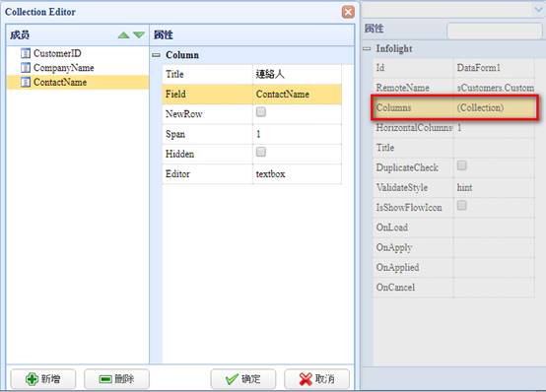Edit the HorizontalColumns value

[494, 128]
